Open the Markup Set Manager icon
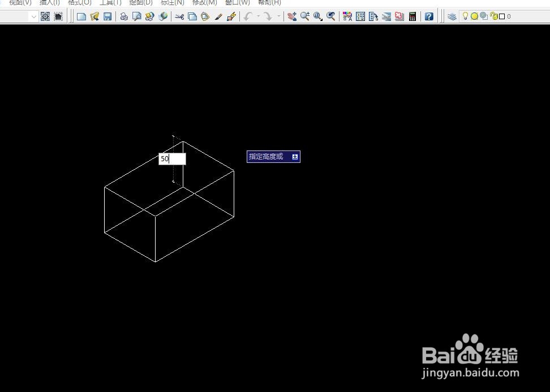 pos(399,16)
